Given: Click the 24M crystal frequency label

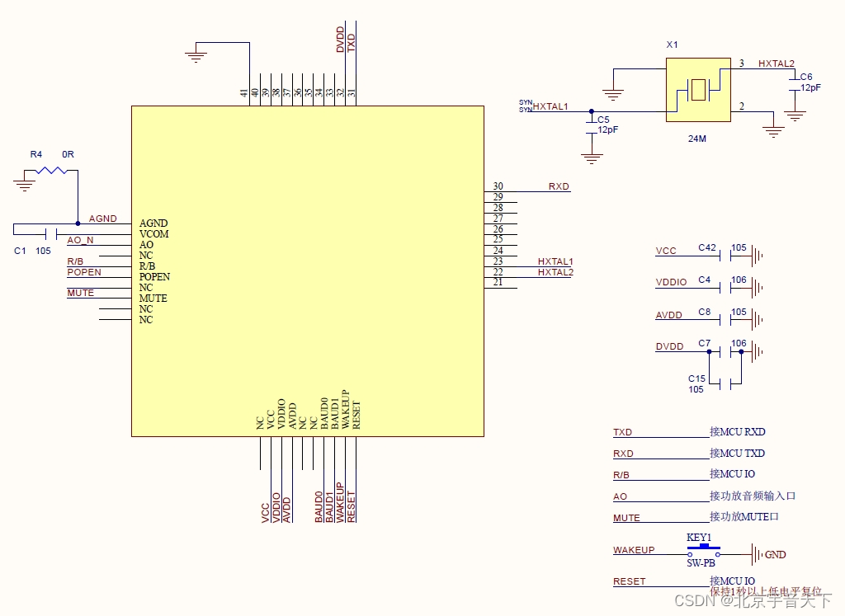Looking at the screenshot, I should [696, 139].
